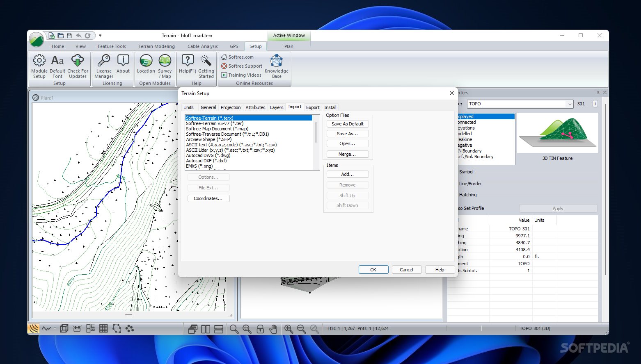Select Arcview Shape (*.SHP) in list
The height and width of the screenshot is (364, 641).
coord(209,139)
